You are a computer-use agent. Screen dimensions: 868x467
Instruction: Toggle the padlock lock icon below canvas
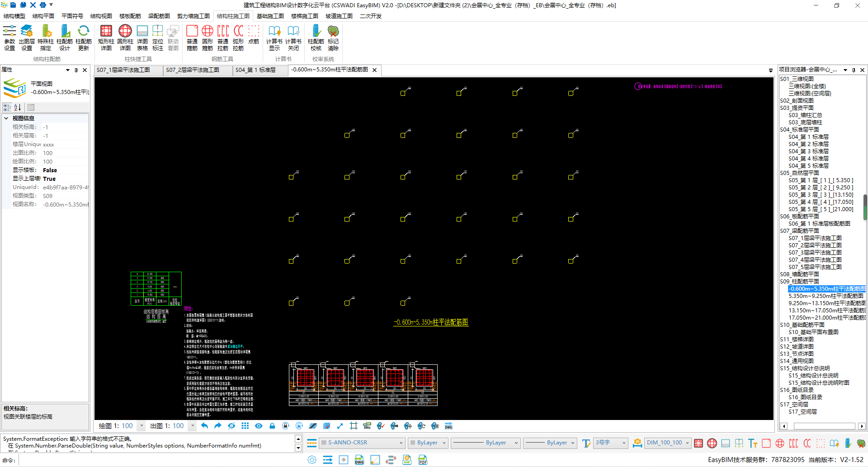272,426
